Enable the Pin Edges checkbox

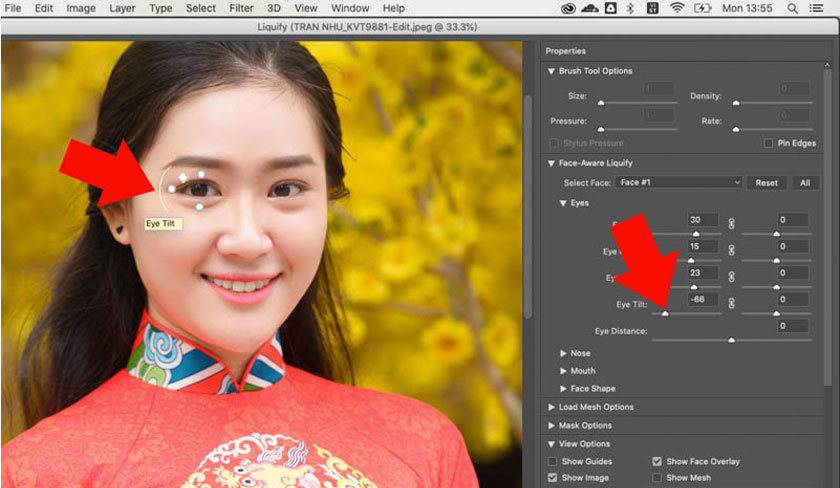(768, 143)
